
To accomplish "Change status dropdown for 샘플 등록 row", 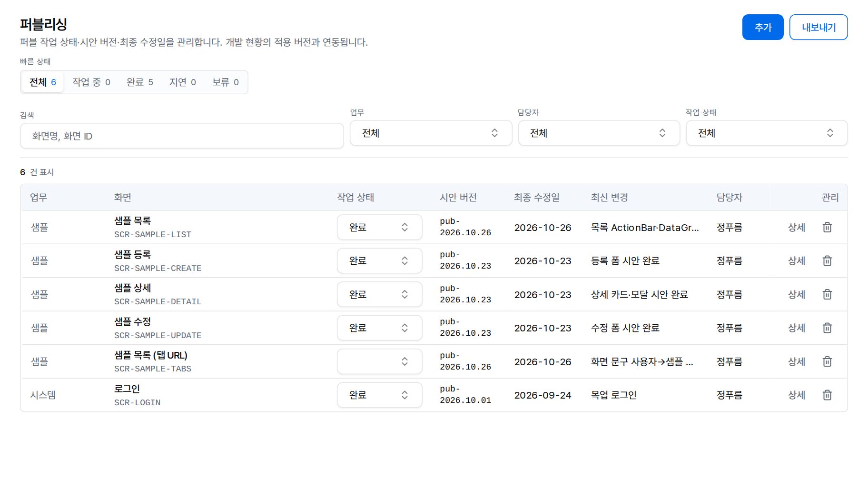I will (379, 260).
